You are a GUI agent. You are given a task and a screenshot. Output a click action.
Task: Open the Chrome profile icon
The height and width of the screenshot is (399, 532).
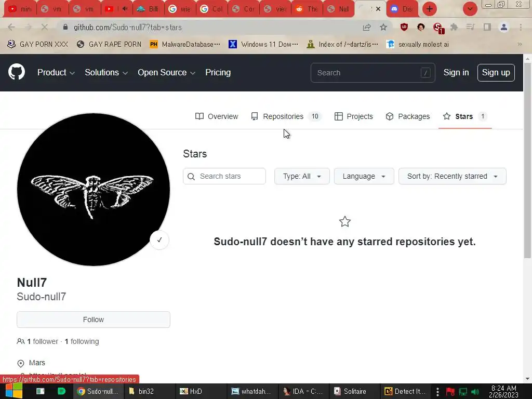504,27
